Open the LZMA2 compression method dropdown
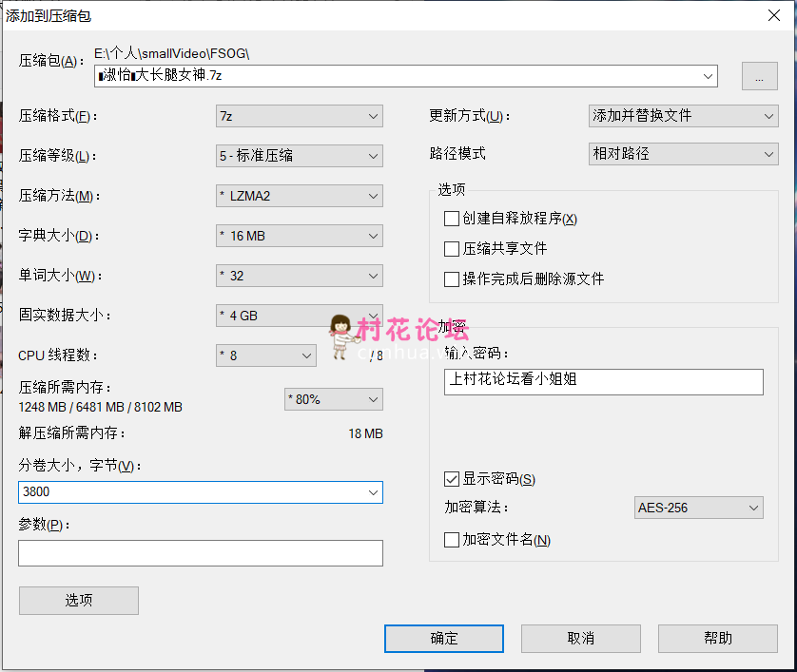This screenshot has width=797, height=672. [299, 196]
